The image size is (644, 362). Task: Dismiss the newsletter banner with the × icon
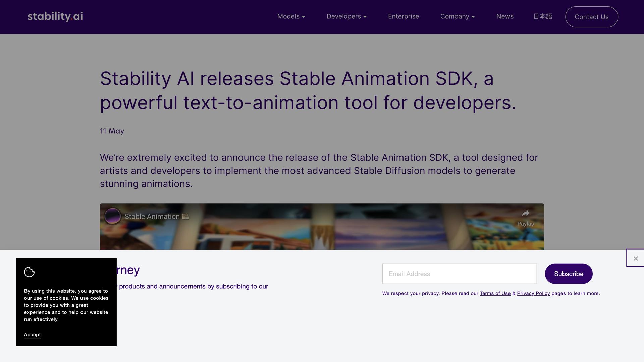(x=635, y=258)
